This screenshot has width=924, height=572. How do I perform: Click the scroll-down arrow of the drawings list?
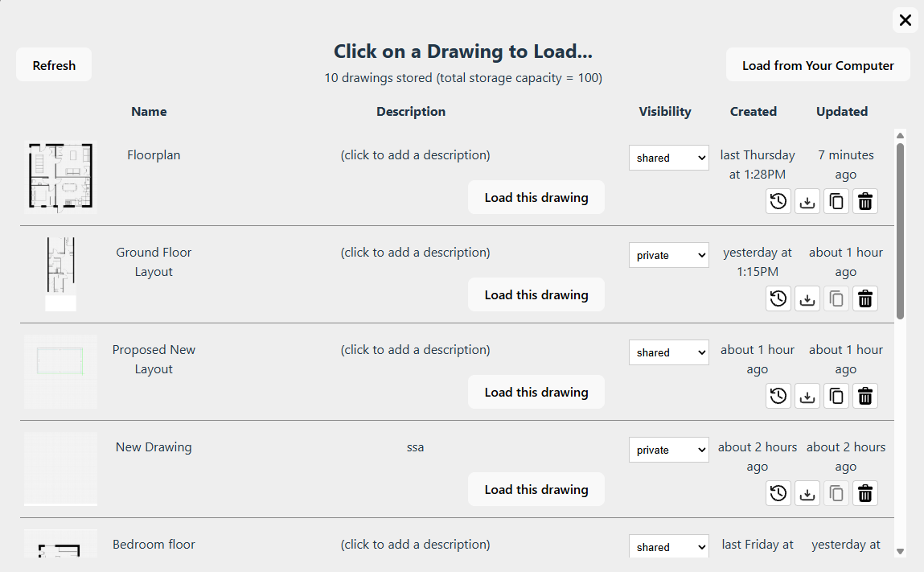click(900, 551)
